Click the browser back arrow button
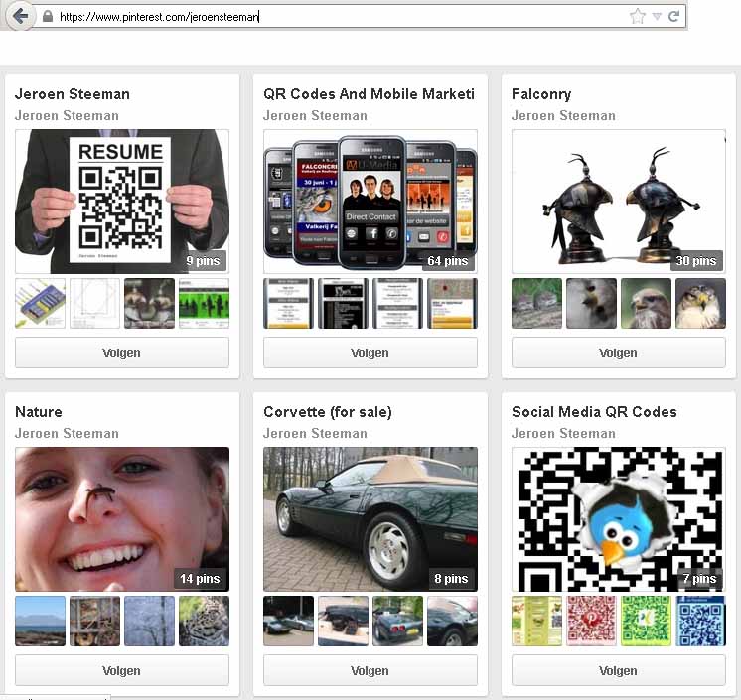 (20, 17)
